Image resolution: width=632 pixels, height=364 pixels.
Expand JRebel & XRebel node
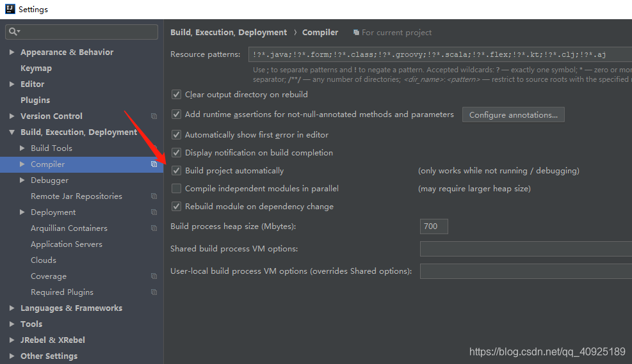point(12,340)
